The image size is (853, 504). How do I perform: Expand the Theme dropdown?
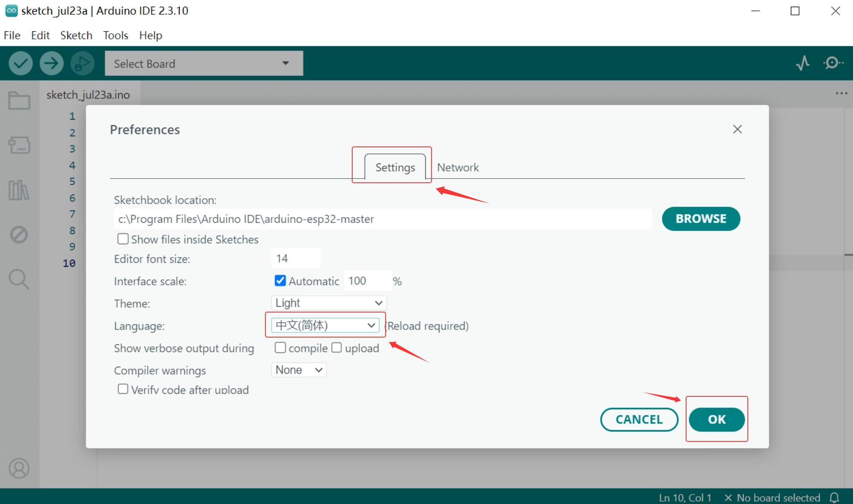[x=329, y=303]
